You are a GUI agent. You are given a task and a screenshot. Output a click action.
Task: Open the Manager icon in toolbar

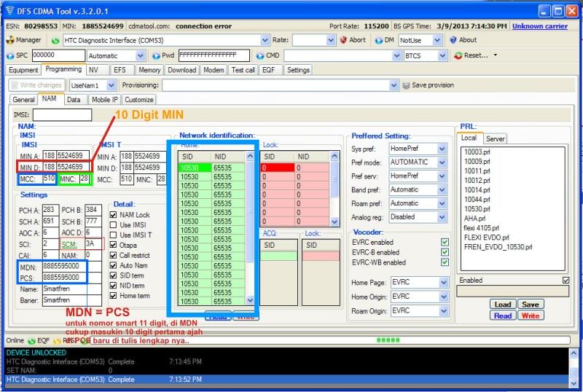tap(10, 40)
